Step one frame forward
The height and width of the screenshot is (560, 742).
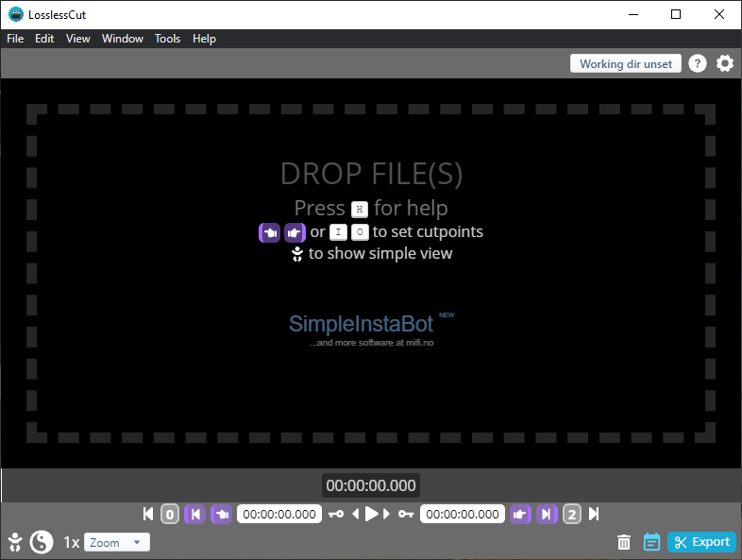pos(386,514)
